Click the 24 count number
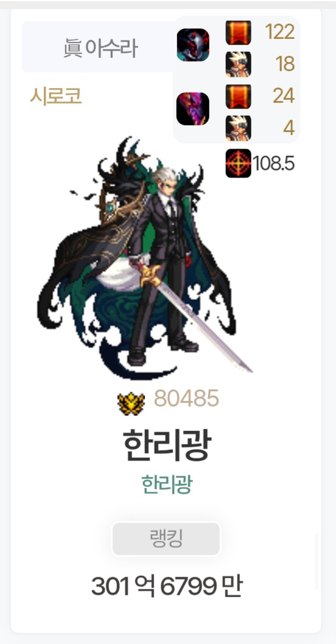This screenshot has height=644, width=336. (284, 96)
